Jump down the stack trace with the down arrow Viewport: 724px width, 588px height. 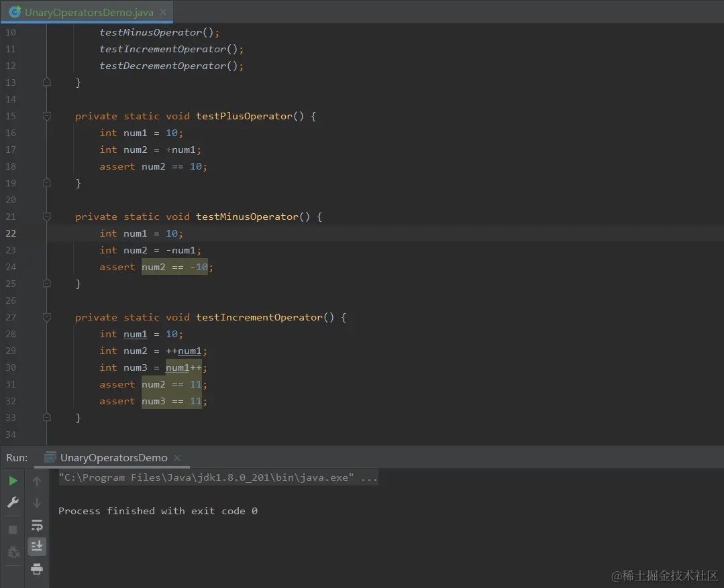point(37,503)
